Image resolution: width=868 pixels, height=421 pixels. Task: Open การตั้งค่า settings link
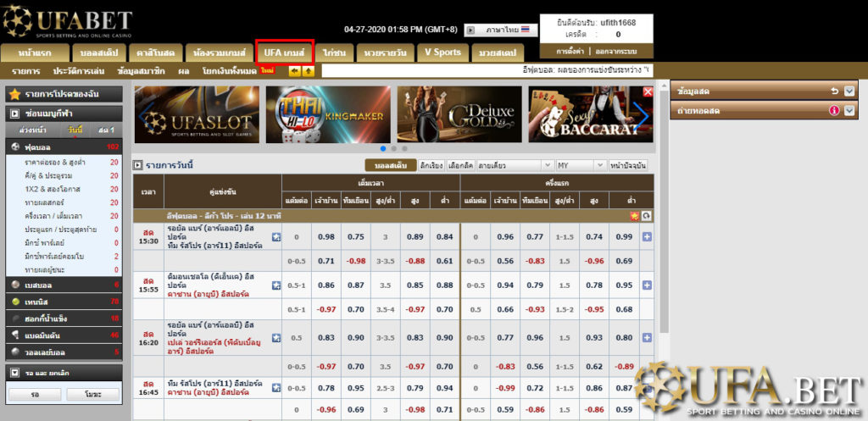click(570, 52)
